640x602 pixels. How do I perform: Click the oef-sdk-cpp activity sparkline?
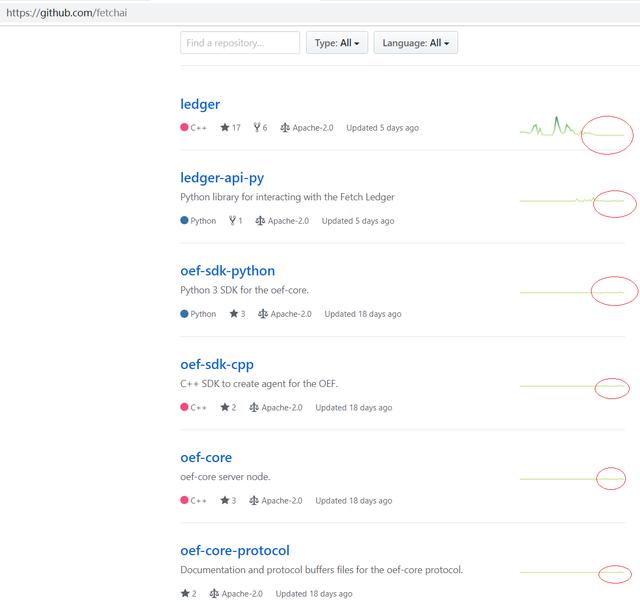coord(572,386)
